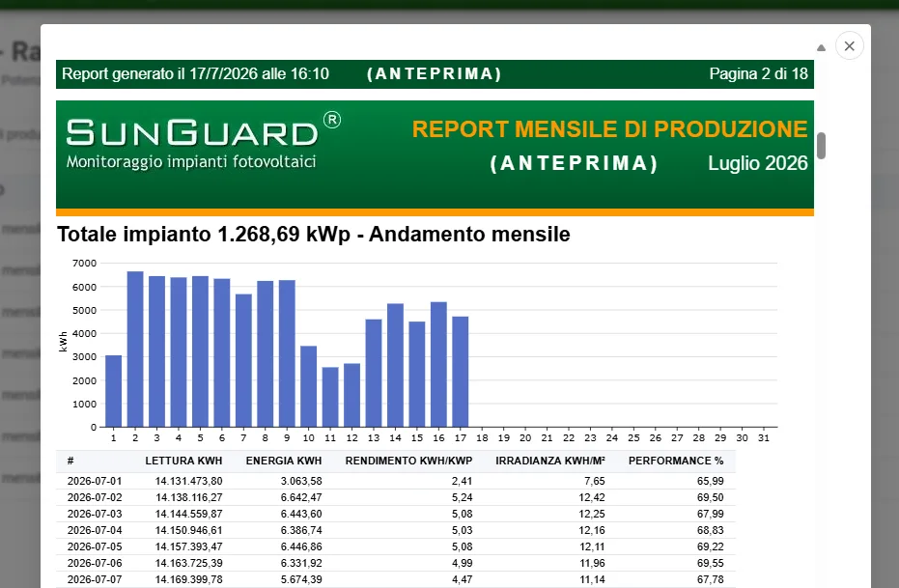
Task: Click the energy value '6.642,47'
Action: coord(301,497)
